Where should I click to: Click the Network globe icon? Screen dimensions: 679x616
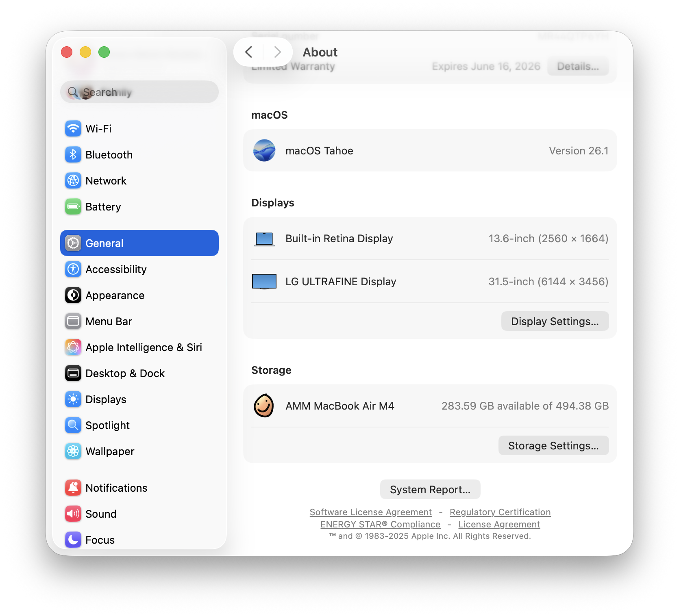(x=73, y=180)
